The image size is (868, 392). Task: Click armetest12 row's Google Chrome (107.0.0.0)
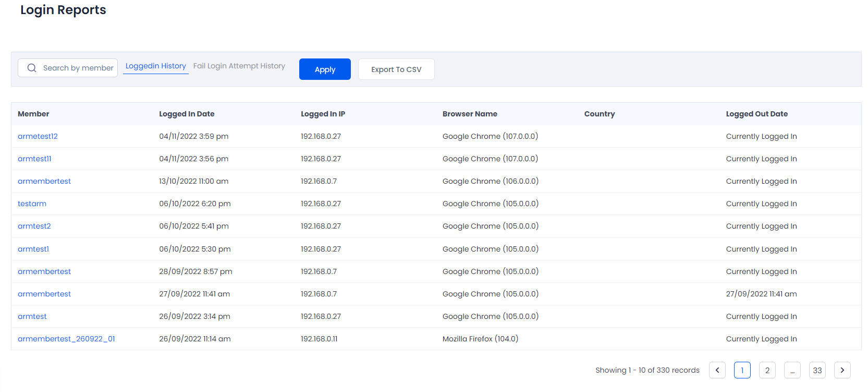(x=491, y=136)
